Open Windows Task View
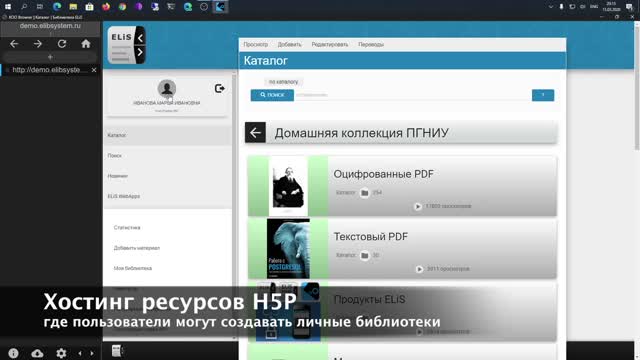The width and height of the screenshot is (640, 360). pos(40,7)
